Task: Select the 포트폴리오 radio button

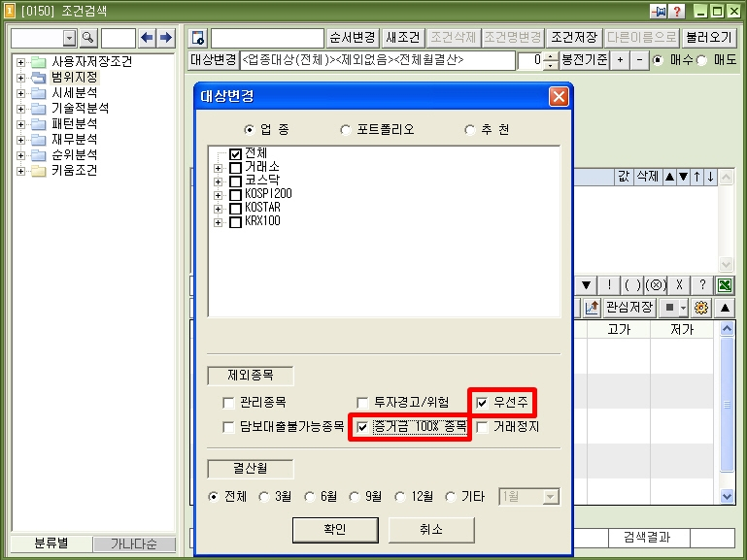Action: tap(346, 129)
